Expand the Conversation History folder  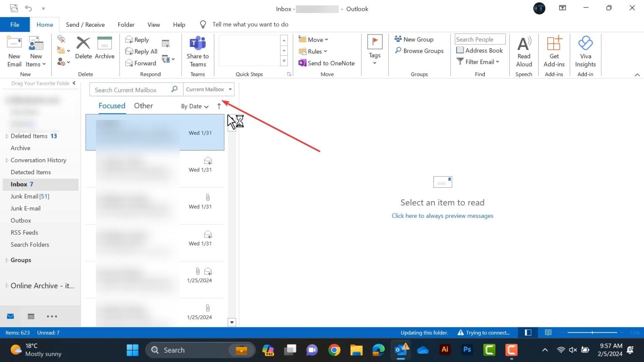pyautogui.click(x=7, y=160)
